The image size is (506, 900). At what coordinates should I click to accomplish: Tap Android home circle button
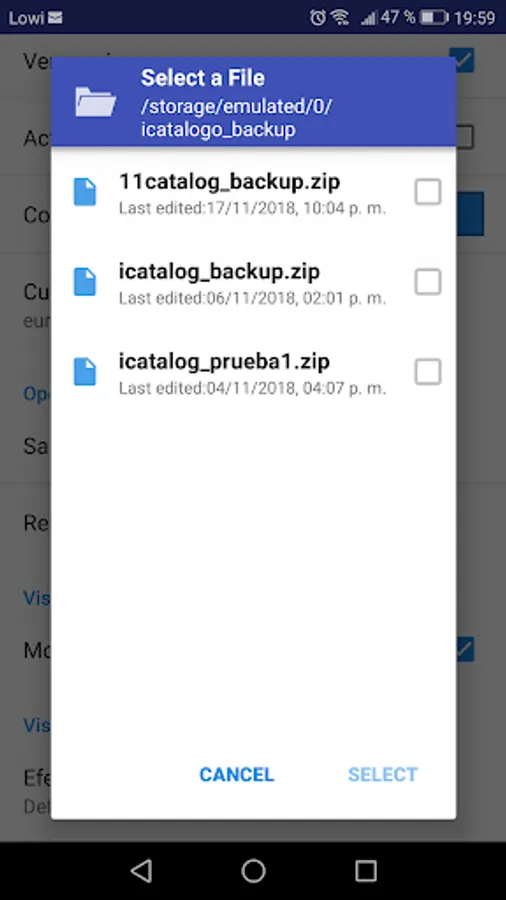[253, 871]
